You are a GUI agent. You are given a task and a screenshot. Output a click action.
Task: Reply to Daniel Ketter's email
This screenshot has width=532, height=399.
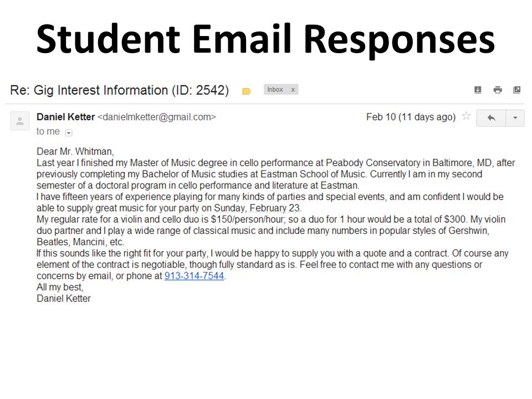pos(491,118)
